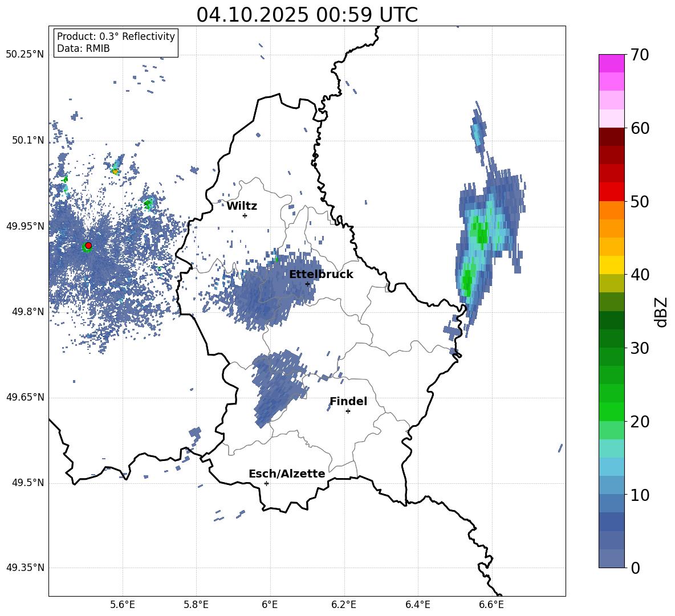Click the dark red colorbar segment just below 60
This screenshot has width=675, height=616.
[611, 137]
